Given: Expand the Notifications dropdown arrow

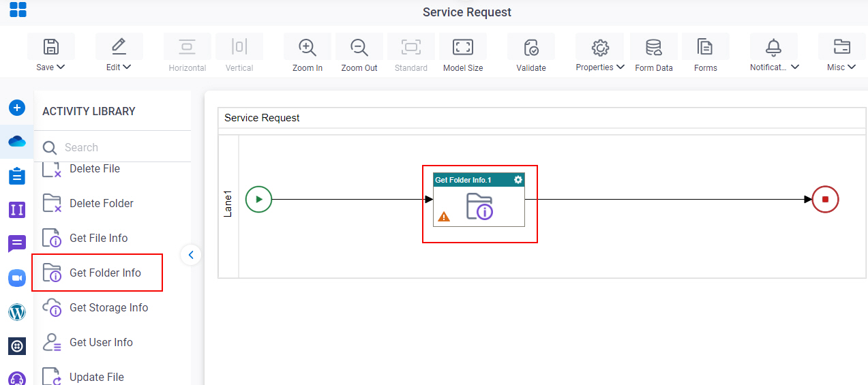Looking at the screenshot, I should 795,67.
